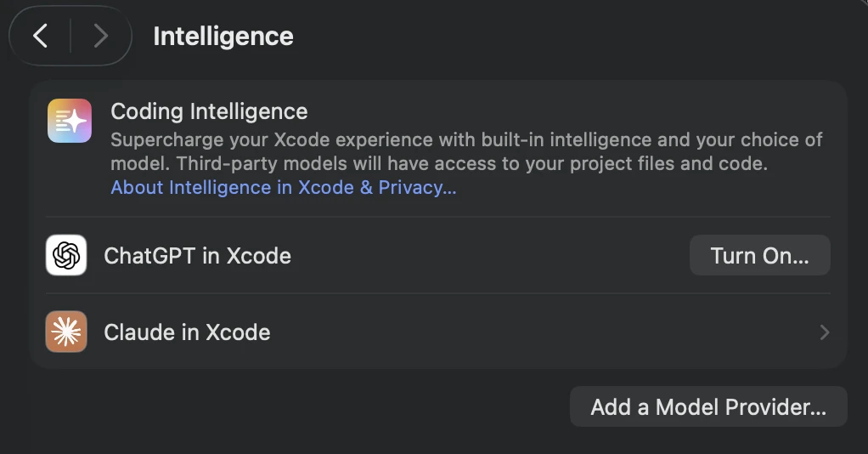Select the Claude in Xcode label
Viewport: 868px width, 454px height.
coord(187,332)
